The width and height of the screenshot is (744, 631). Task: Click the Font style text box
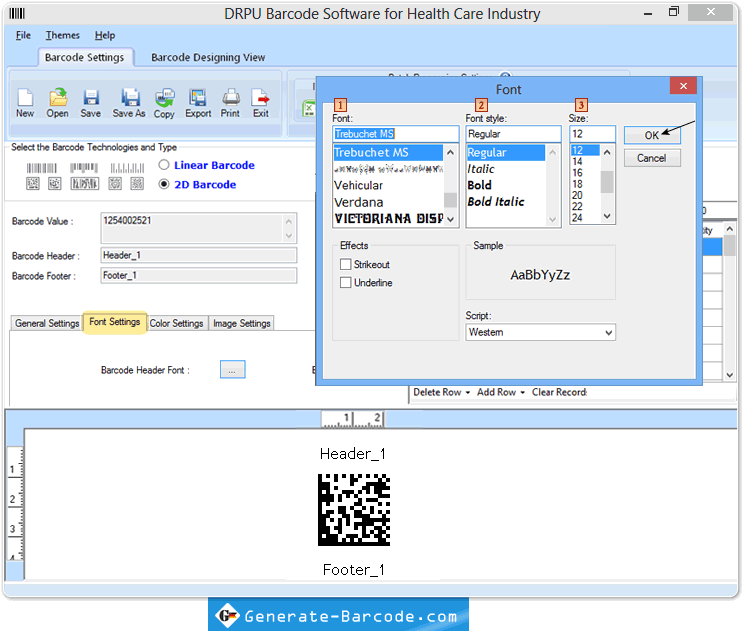[x=513, y=134]
